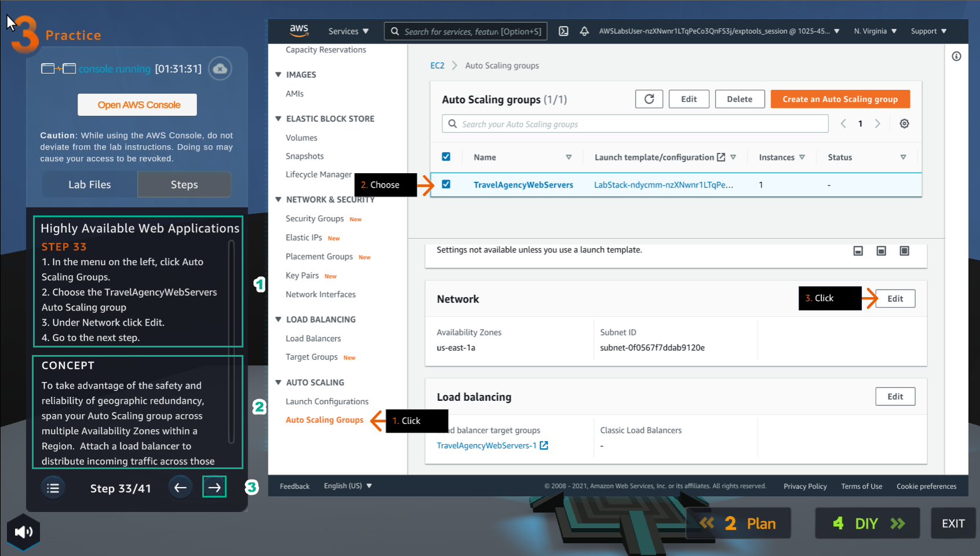Click Create an Auto Scaling group
Screen dimensions: 980x556
tap(840, 99)
